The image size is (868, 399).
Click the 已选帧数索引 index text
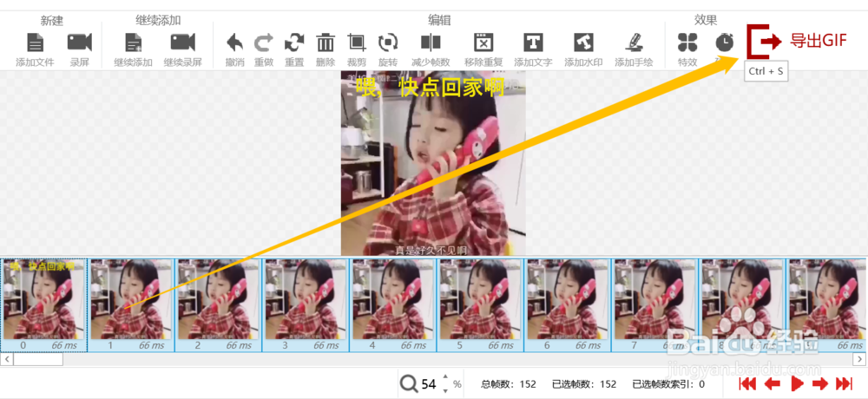[x=668, y=384]
